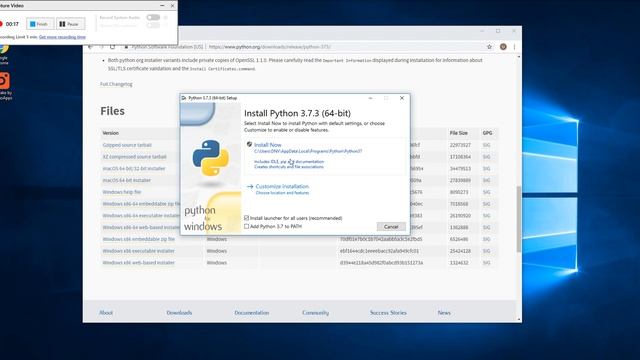Download Windows x86 executable installer
Screen dimensions: 640x360
click(x=138, y=251)
